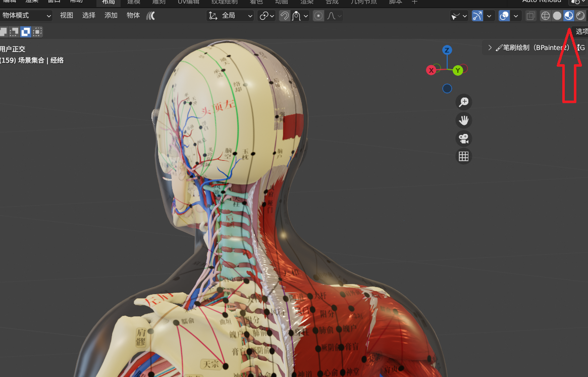Click the blue Z axis gizmo ball
Image resolution: width=588 pixels, height=377 pixels.
[447, 50]
